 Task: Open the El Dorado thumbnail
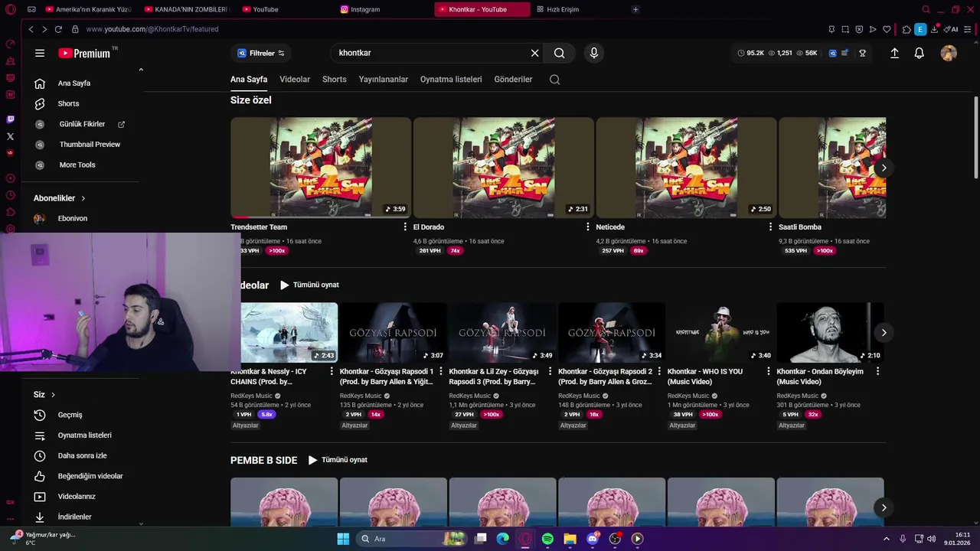tap(504, 168)
